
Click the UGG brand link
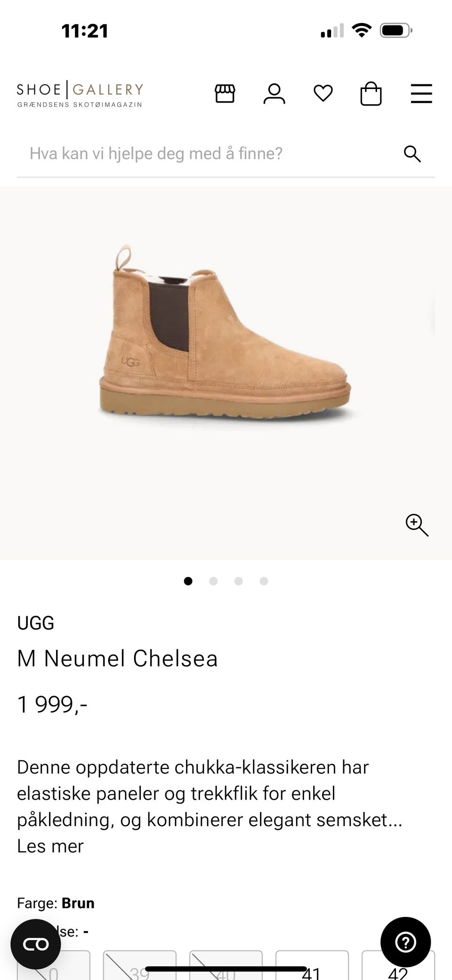point(36,623)
